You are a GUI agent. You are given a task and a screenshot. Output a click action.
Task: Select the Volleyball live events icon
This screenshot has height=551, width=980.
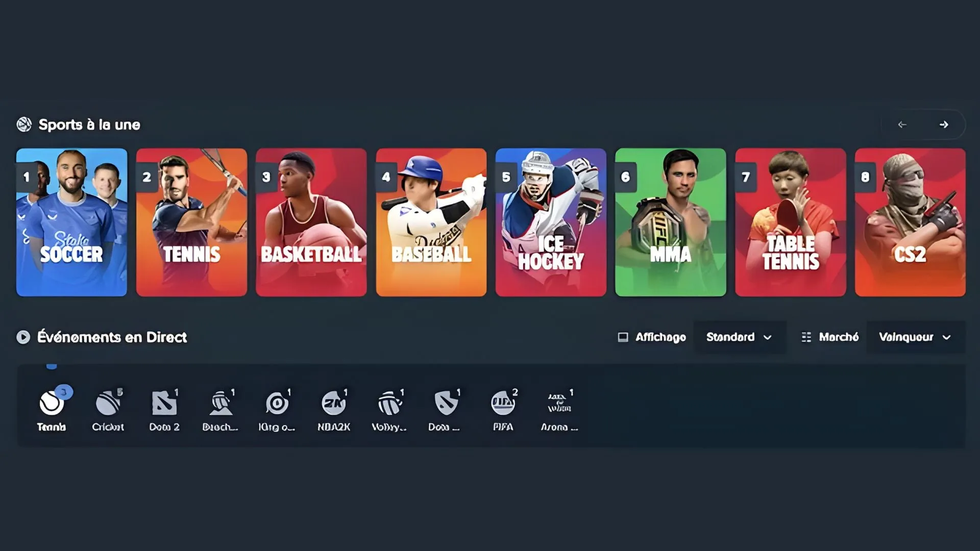pos(390,404)
